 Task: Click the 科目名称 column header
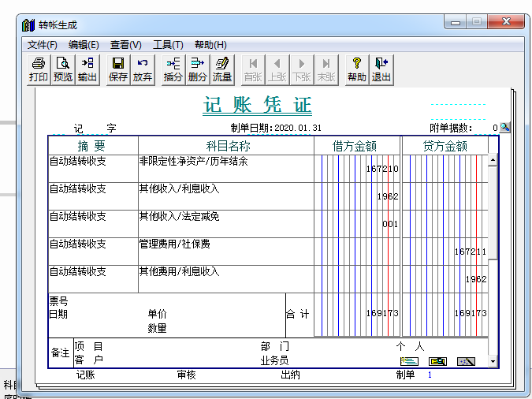pos(228,146)
